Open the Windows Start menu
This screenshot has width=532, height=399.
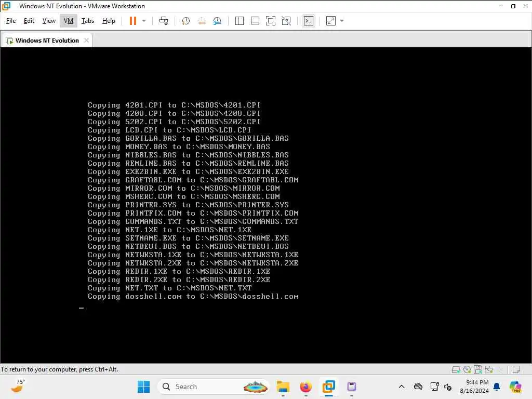143,387
